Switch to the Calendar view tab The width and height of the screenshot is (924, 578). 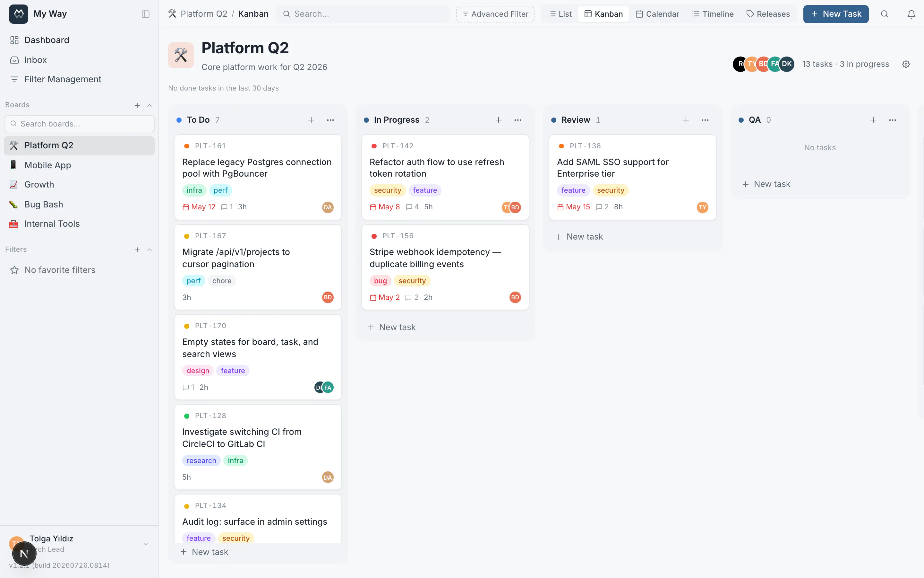pos(657,14)
